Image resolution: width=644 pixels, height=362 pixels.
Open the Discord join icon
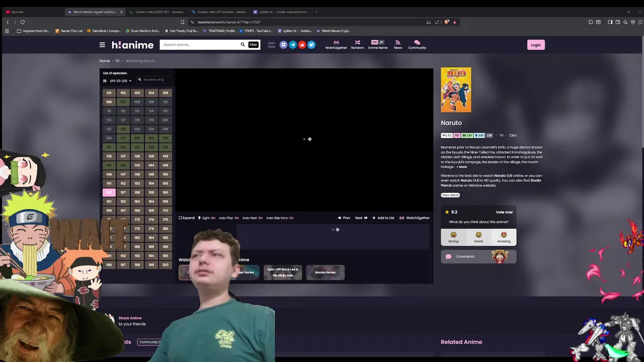(x=283, y=45)
